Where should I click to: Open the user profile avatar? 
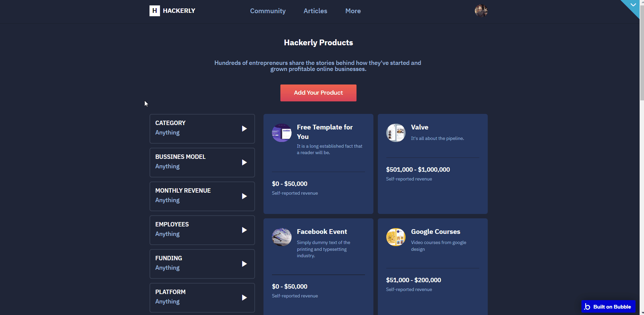481,11
